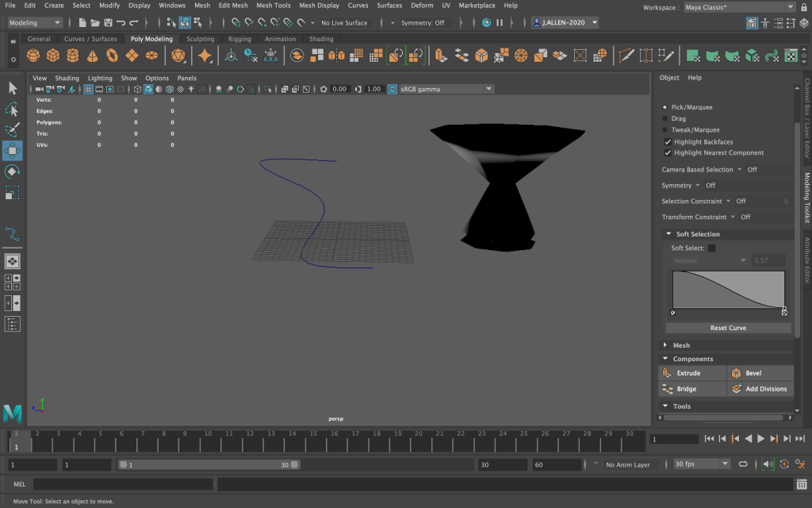Create a polygon cube from the shelf

click(x=53, y=56)
